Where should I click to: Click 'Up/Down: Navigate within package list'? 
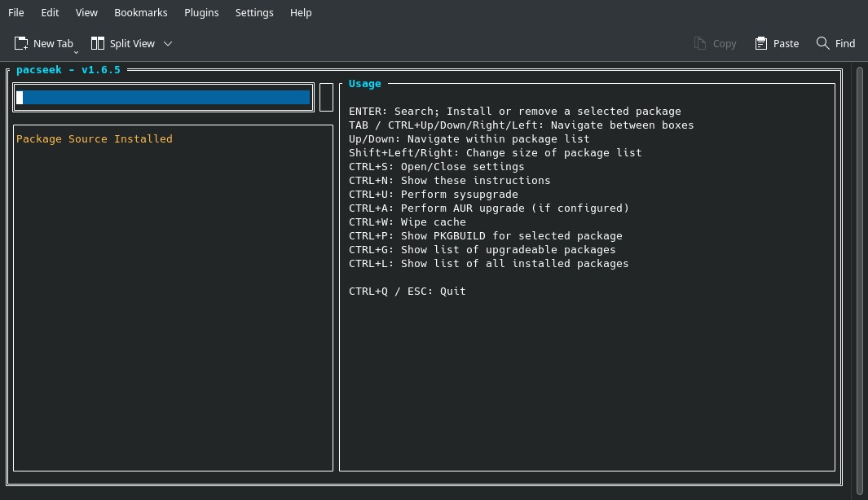[469, 138]
